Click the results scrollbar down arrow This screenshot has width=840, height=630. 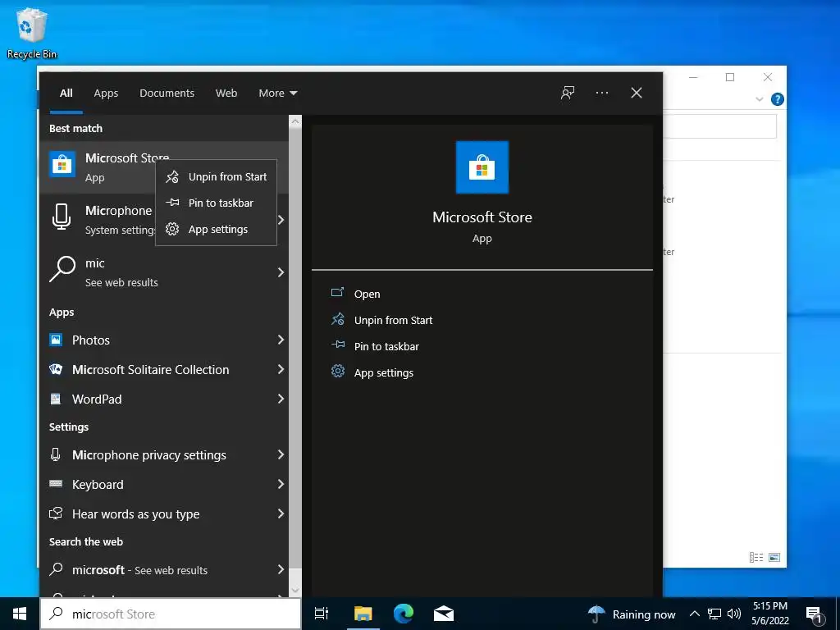tap(295, 590)
